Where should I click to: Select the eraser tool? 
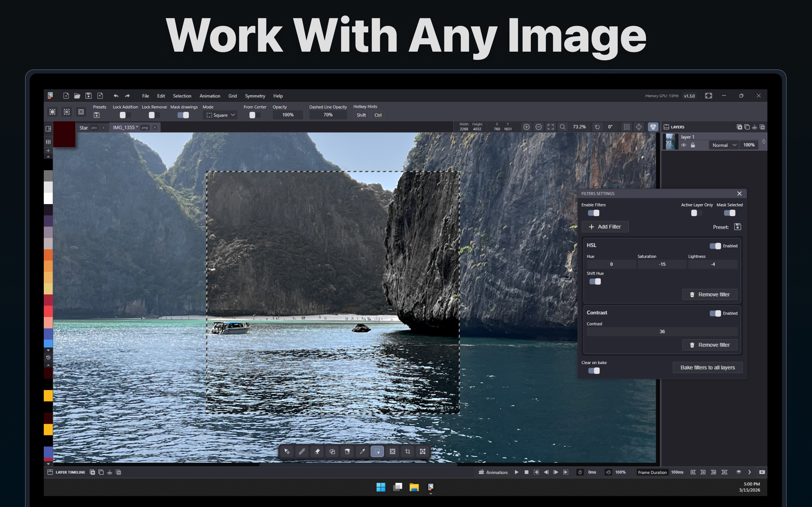317,451
